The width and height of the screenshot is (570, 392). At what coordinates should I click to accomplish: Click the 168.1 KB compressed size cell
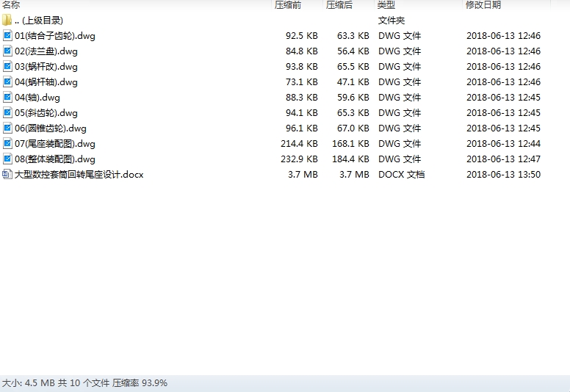coord(350,144)
